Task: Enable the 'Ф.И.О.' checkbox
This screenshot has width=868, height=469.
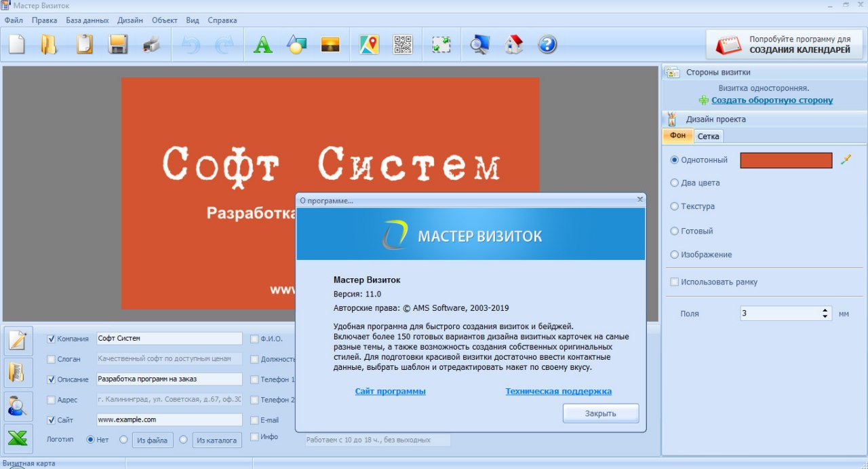Action: [254, 339]
